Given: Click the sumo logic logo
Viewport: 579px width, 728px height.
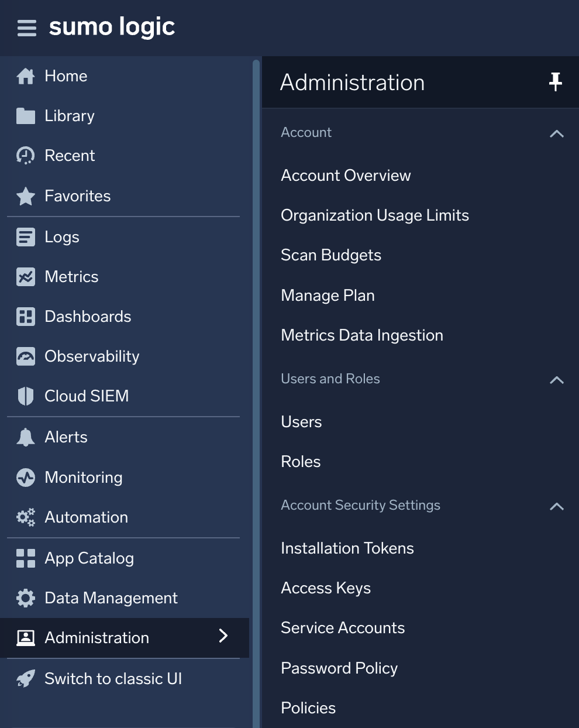Looking at the screenshot, I should (112, 27).
